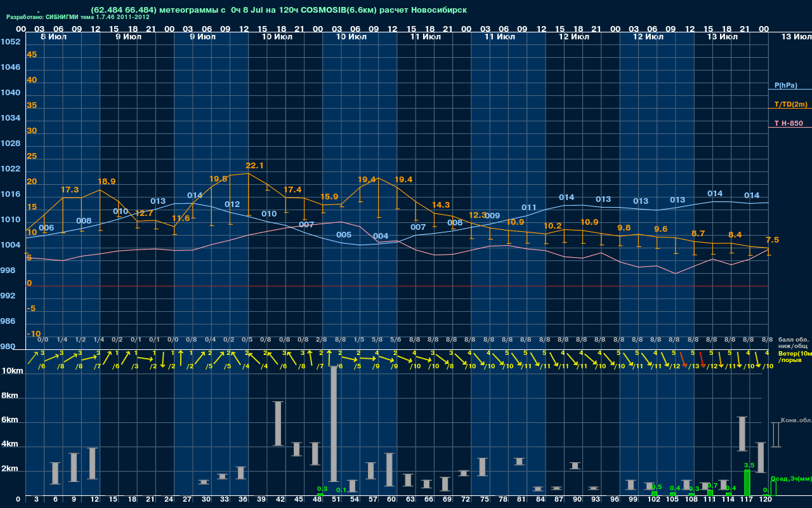812x508 pixels.
Task: Click the -10 temperature axis value
Action: (34, 334)
